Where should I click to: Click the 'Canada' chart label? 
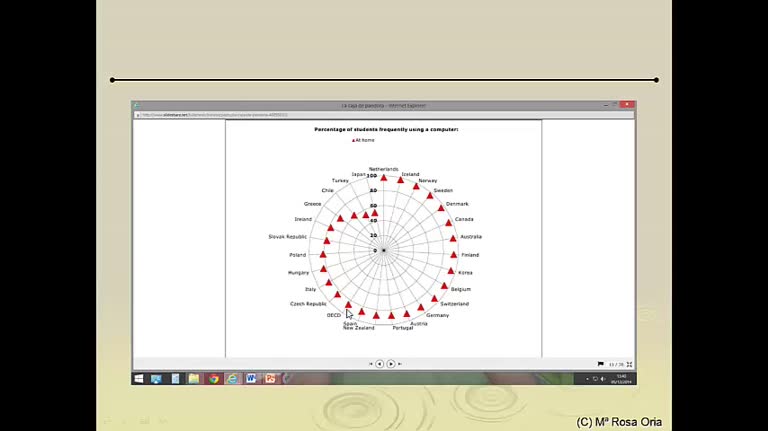point(464,219)
